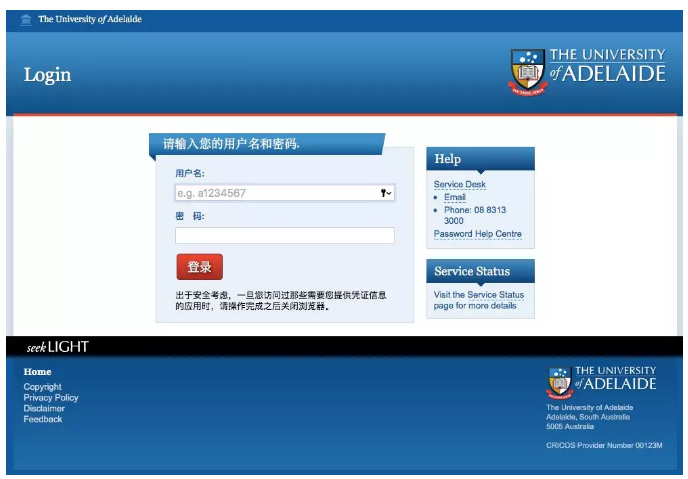Open the Privacy Policy footer link
The image size is (688, 479).
coord(51,398)
